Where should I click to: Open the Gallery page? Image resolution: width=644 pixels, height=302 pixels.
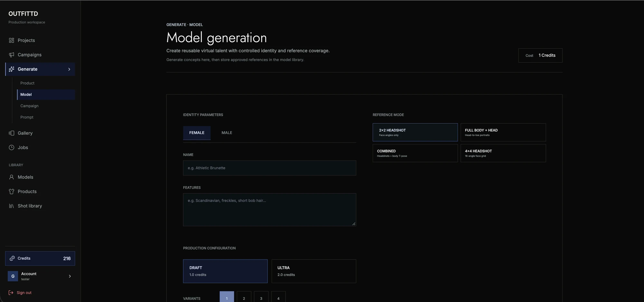(40, 133)
